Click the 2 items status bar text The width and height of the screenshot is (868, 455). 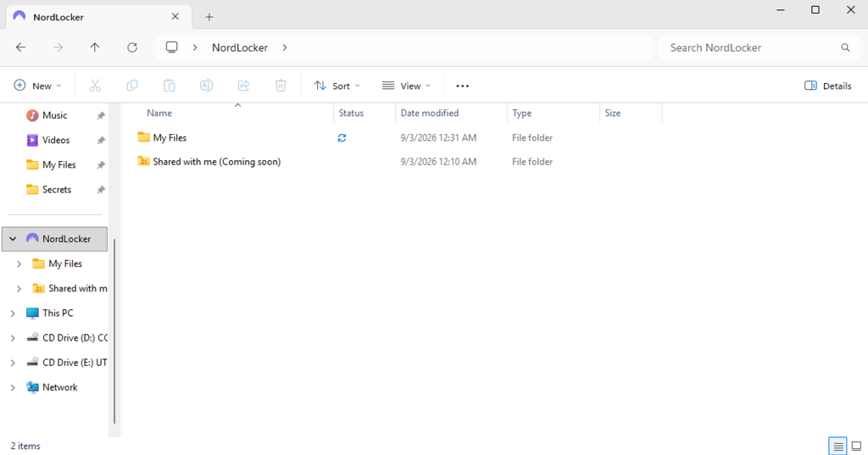[25, 447]
